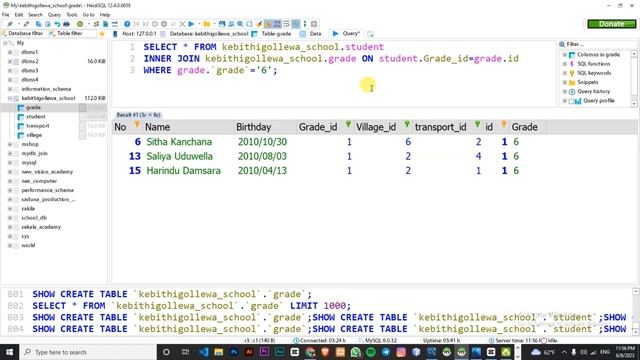The height and width of the screenshot is (360, 640).
Task: Click the undo arrow icon
Action: click(x=57, y=24)
